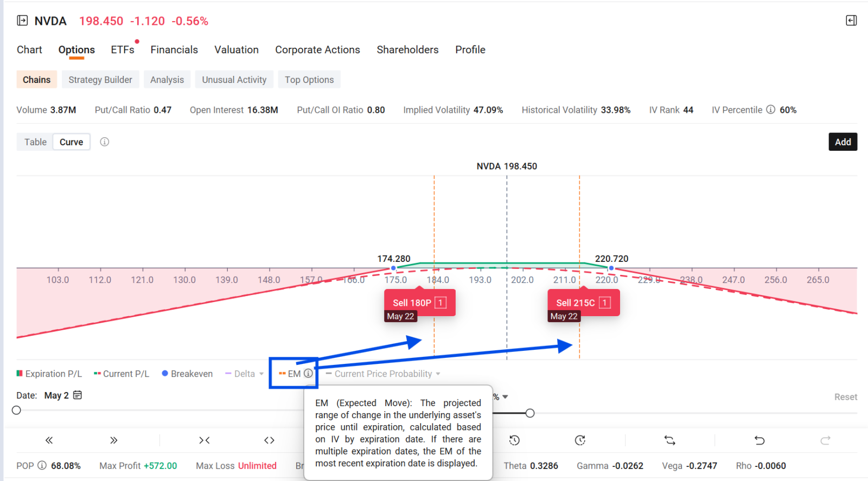Click the Put/Call Ratio 0.47 value
Image resolution: width=868 pixels, height=481 pixels.
pos(162,110)
